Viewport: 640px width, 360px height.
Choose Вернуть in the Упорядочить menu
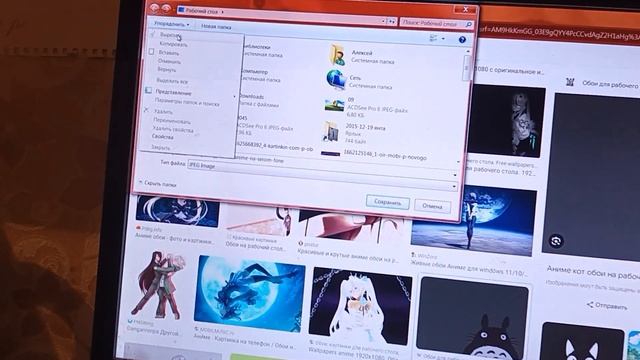[x=167, y=70]
